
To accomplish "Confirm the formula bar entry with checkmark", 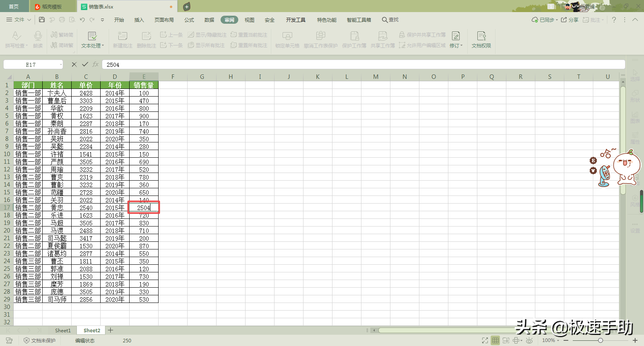I will pos(85,64).
